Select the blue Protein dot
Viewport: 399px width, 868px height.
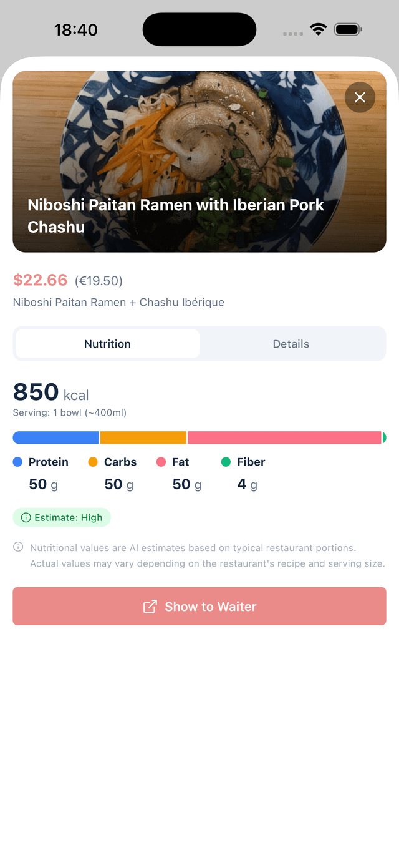tap(17, 462)
